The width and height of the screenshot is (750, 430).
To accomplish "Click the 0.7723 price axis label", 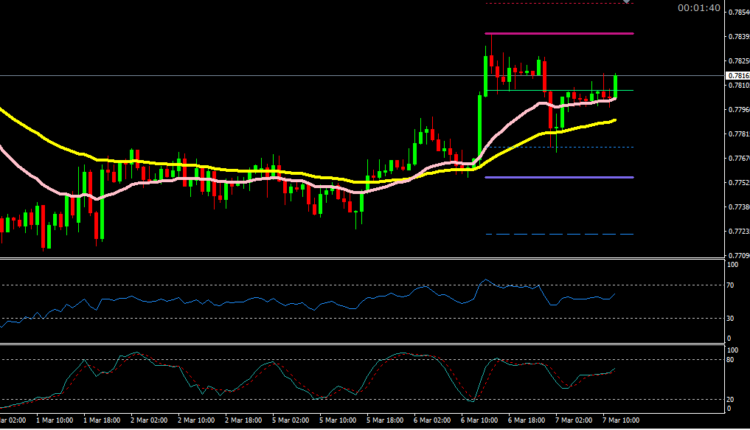I will [738, 232].
